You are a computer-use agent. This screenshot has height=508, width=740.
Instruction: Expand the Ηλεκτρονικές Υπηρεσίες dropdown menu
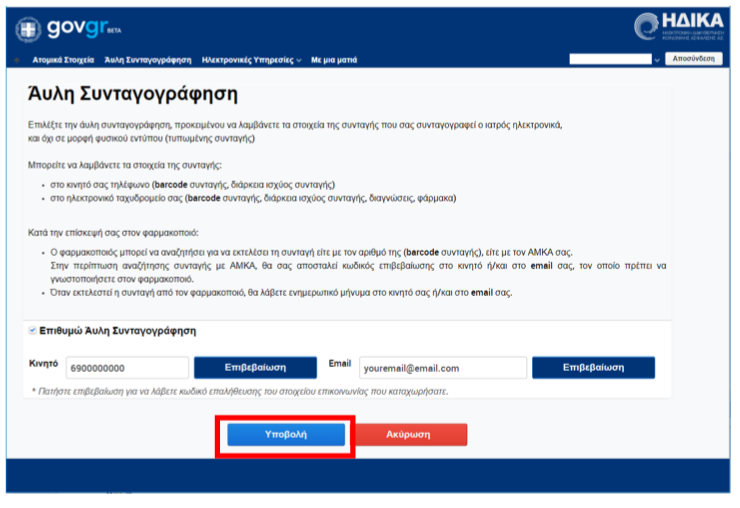point(251,60)
